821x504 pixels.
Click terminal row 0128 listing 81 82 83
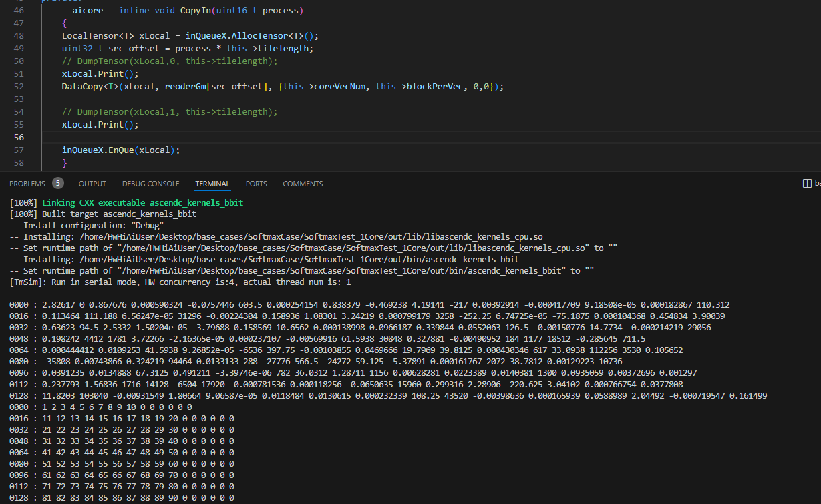[x=122, y=497]
